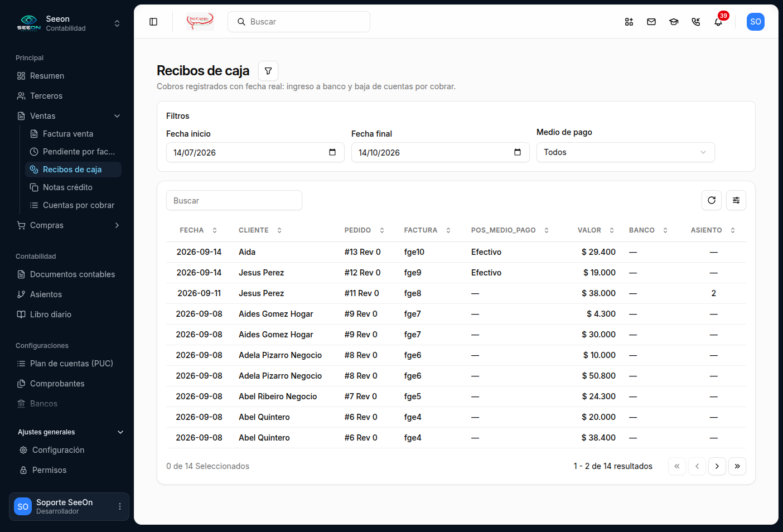Screen dimensions: 783x532
Task: Click the company logo in the header
Action: [x=200, y=22]
